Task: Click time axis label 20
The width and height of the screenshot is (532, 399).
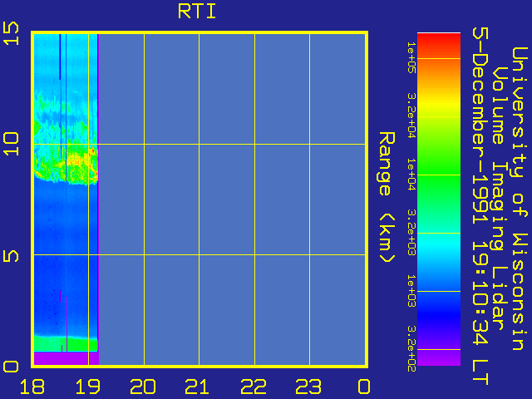Action: point(143,387)
